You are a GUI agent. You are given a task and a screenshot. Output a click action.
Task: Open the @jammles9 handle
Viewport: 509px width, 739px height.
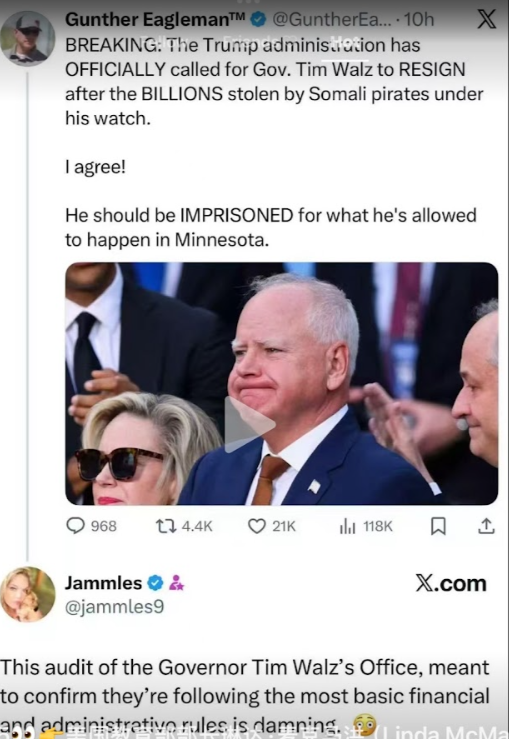pyautogui.click(x=115, y=607)
